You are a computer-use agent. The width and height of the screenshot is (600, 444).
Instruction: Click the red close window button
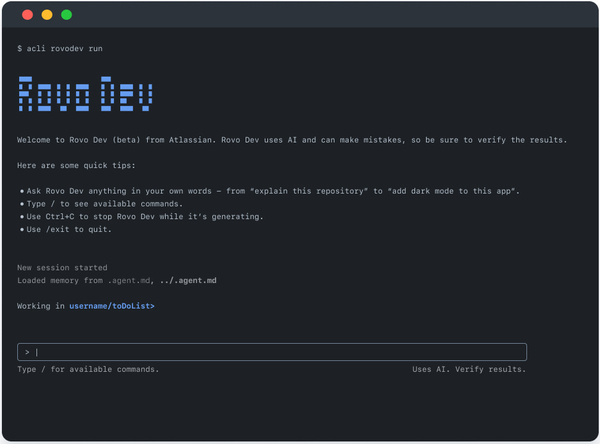[28, 15]
